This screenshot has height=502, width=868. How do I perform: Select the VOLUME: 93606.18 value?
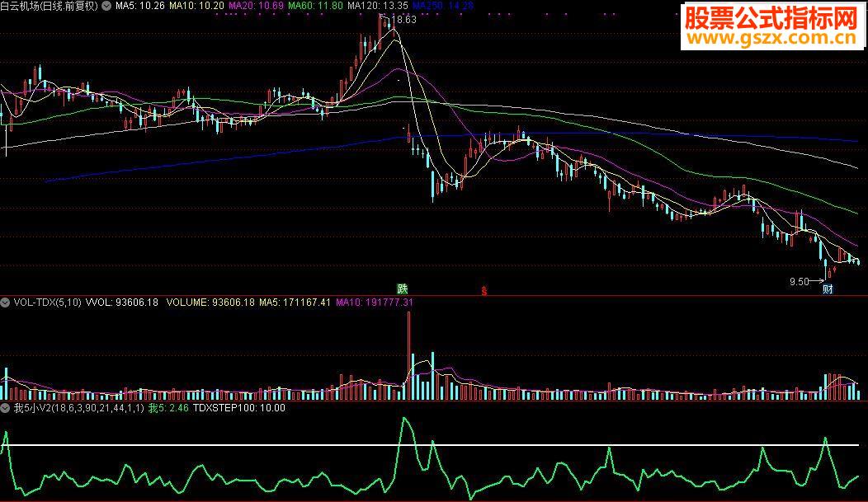[x=210, y=303]
